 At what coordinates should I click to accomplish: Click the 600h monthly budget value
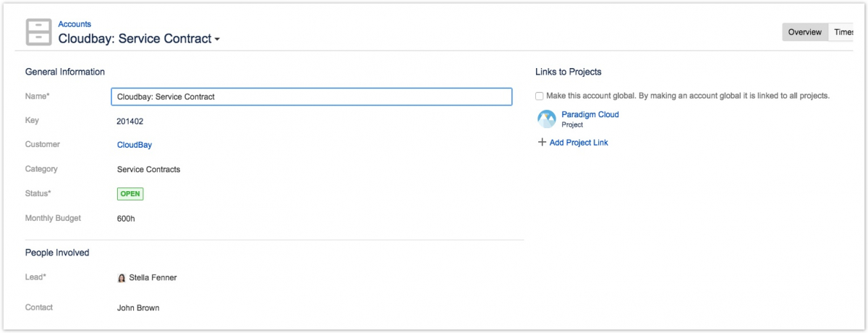pyautogui.click(x=126, y=219)
